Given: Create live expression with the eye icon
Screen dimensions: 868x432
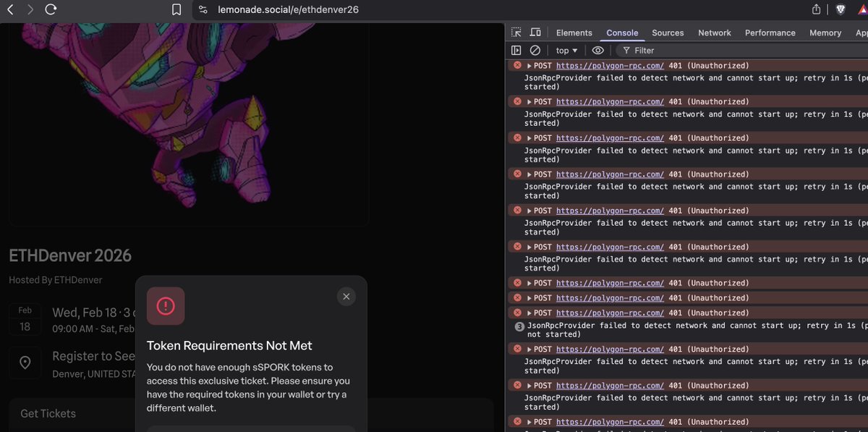Looking at the screenshot, I should click(x=597, y=51).
